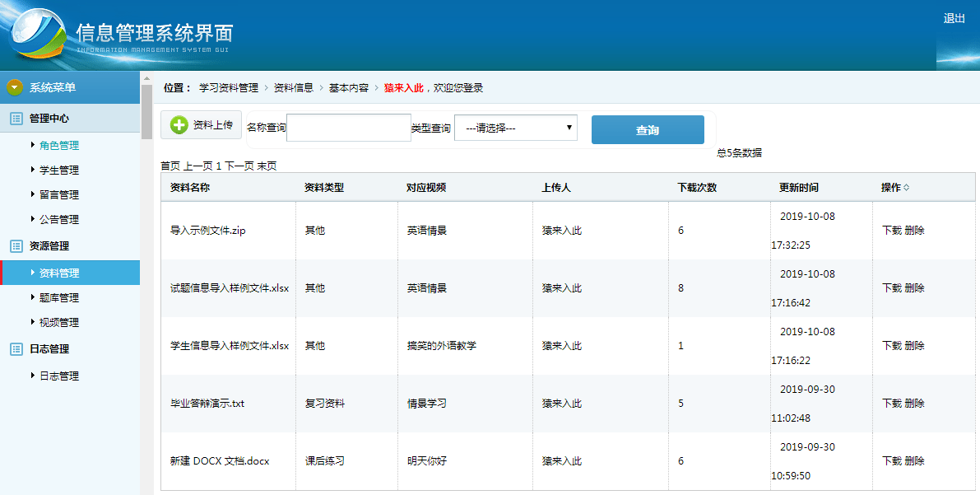Click the 资料信息 breadcrumb
The image size is (980, 495).
pos(294,87)
